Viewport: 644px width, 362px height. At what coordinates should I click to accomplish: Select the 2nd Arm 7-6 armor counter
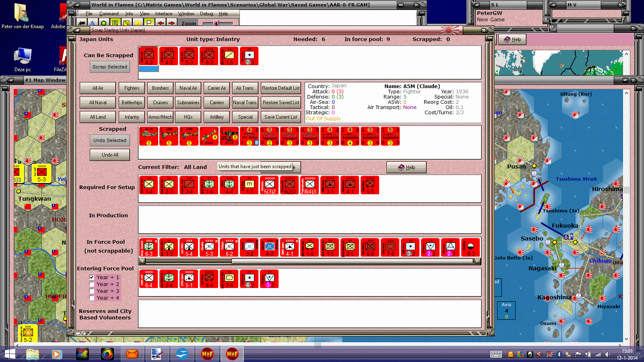[x=390, y=247]
